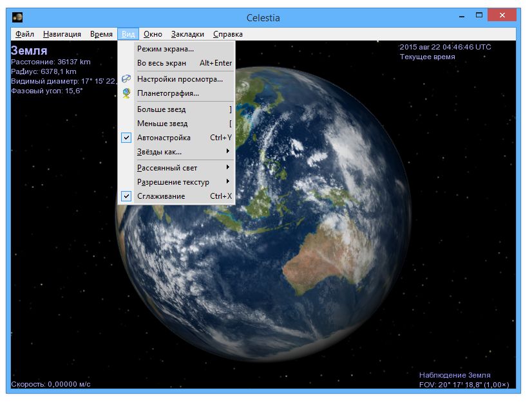The image size is (532, 404).
Task: Expand the Рассеянный свет submenu arrow
Action: (x=228, y=167)
